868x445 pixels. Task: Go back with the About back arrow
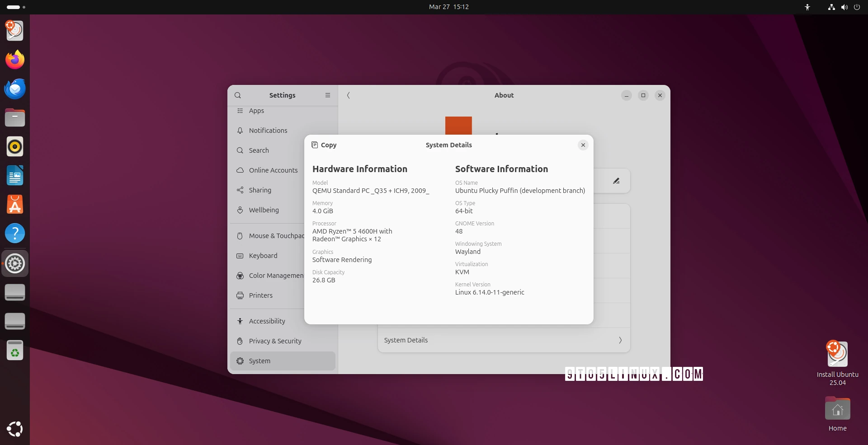point(348,95)
